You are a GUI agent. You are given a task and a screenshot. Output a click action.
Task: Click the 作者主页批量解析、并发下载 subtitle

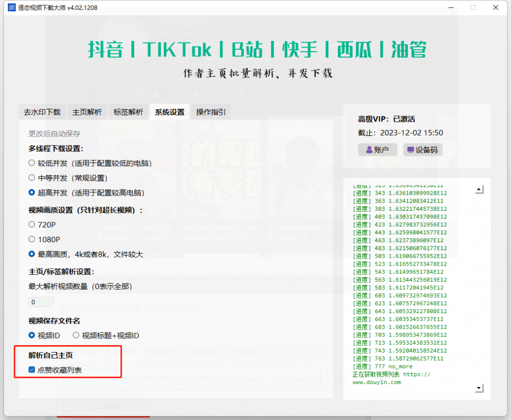(x=258, y=73)
